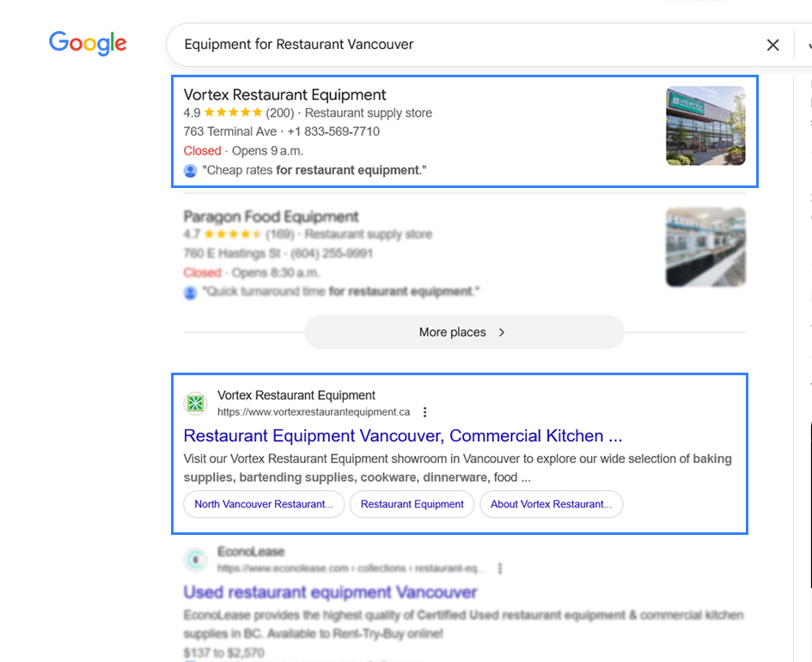Select the "North Vancouver Restaurant..." sitelink chip

(x=264, y=504)
